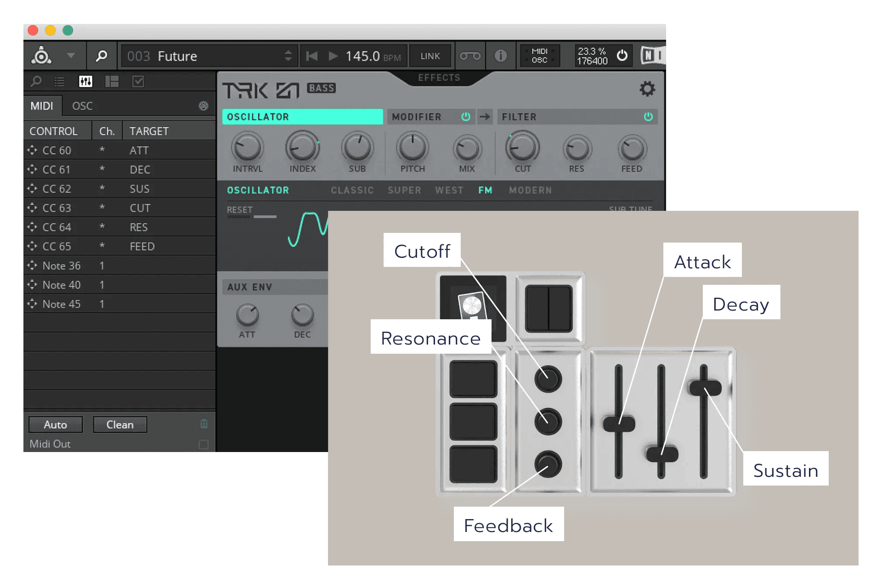Image resolution: width=882 pixels, height=588 pixels.
Task: Click the CUT filter knob
Action: click(x=522, y=147)
